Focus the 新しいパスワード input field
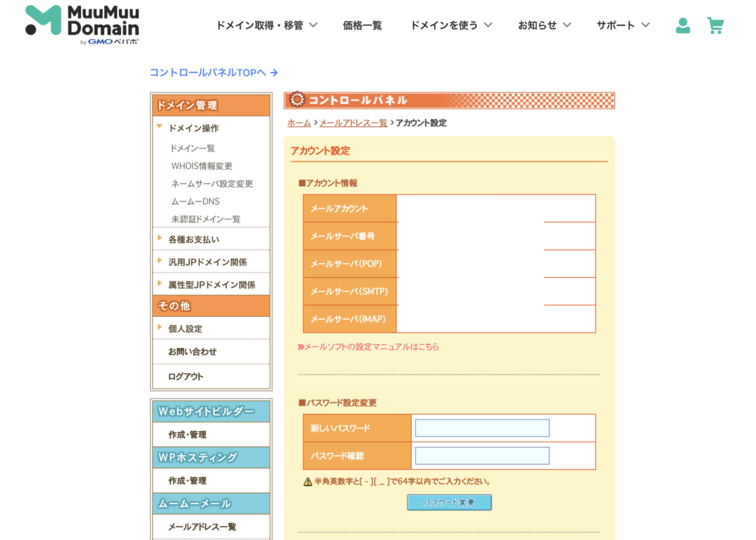Screen dimensions: 756x540 [482, 428]
